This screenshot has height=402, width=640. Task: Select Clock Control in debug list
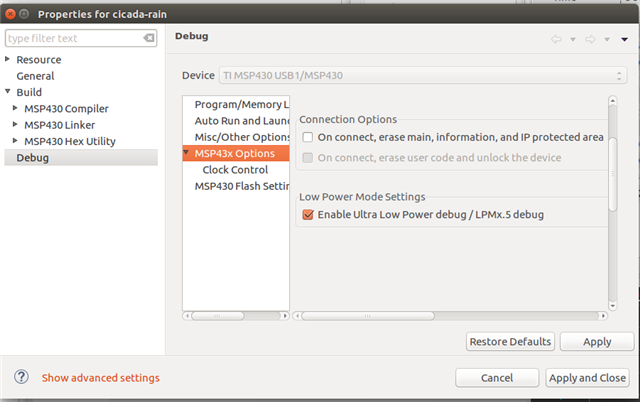[235, 170]
